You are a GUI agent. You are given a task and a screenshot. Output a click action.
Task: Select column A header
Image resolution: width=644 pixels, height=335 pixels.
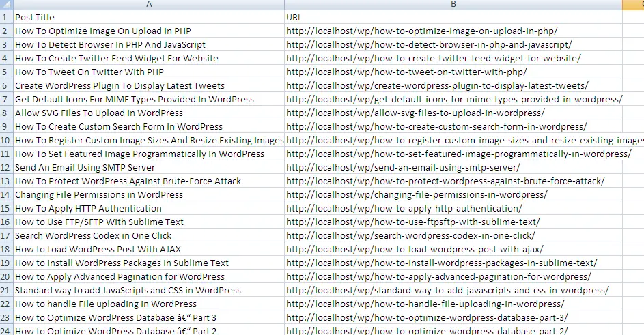(x=149, y=5)
